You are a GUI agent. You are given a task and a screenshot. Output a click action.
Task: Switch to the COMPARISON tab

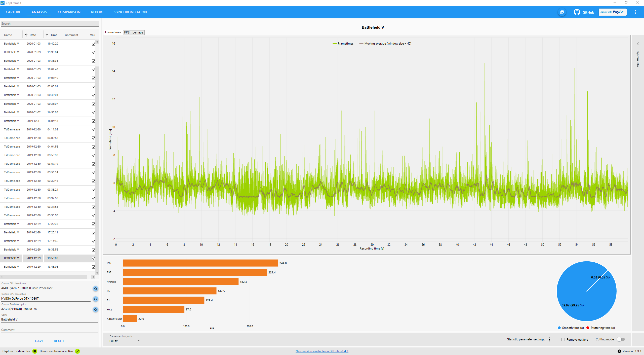pyautogui.click(x=69, y=12)
